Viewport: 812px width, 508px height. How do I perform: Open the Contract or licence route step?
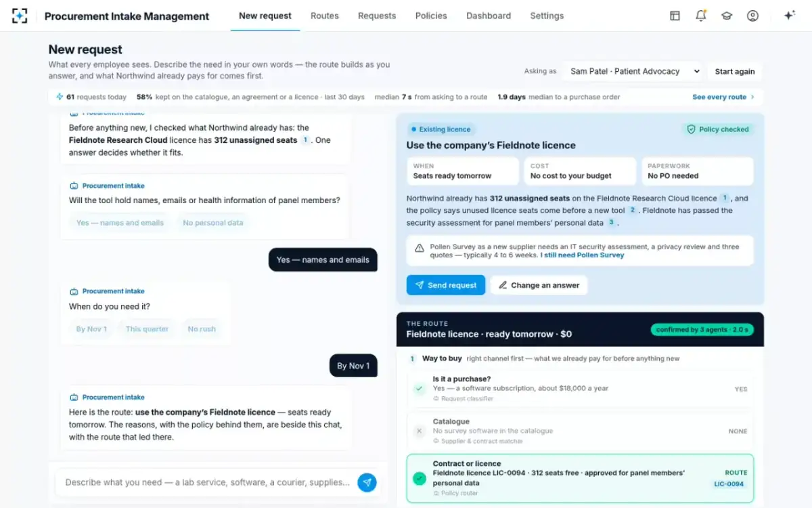[x=580, y=478]
